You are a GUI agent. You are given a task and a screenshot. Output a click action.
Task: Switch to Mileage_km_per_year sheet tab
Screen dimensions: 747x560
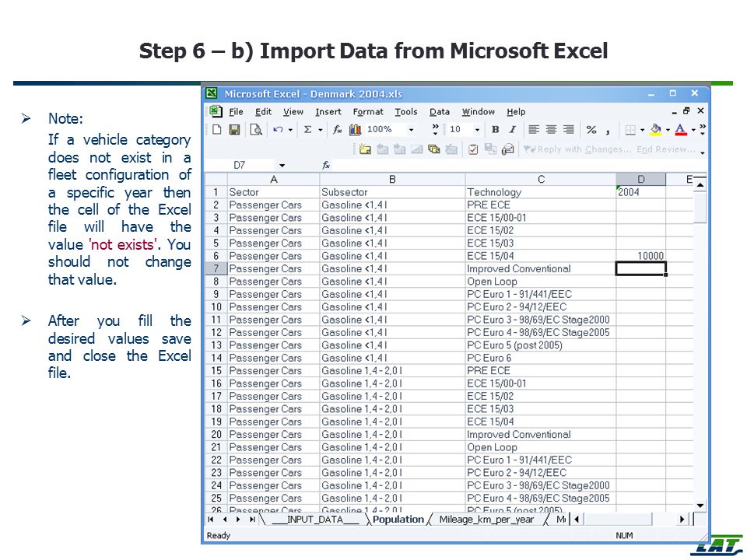coord(486,520)
